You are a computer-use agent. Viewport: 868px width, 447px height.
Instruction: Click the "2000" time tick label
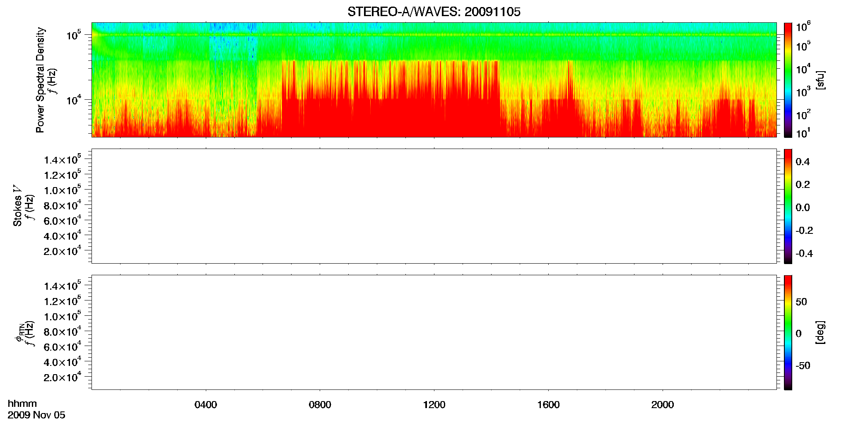(663, 404)
